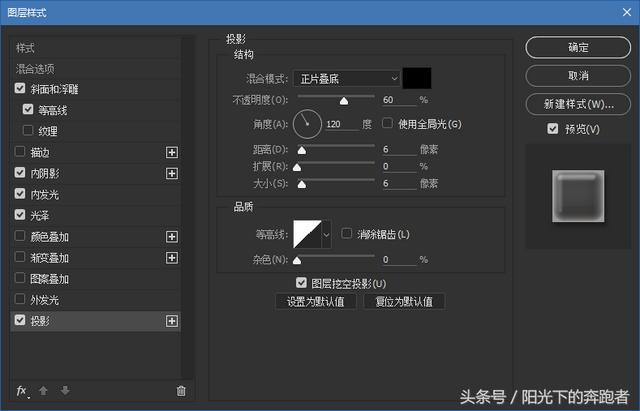The image size is (640, 411).
Task: Uncheck the 内发光 checkbox
Action: coord(20,193)
